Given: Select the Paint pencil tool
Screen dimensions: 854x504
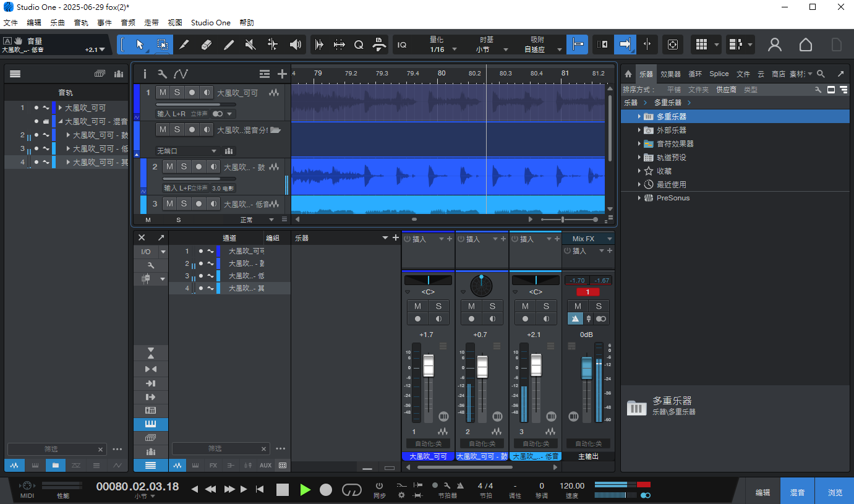Looking at the screenshot, I should pyautogui.click(x=229, y=45).
